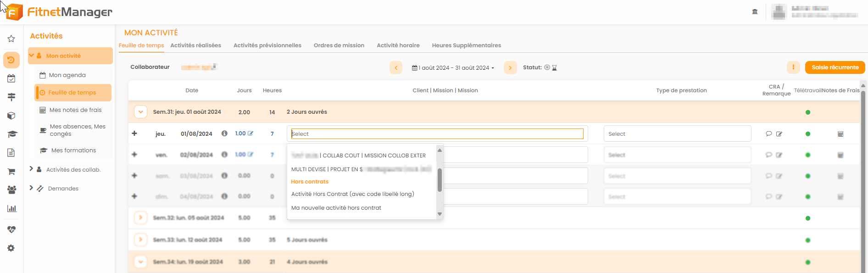868x273 pixels.
Task: Collapse the Sem.31 week row
Action: coord(140,112)
